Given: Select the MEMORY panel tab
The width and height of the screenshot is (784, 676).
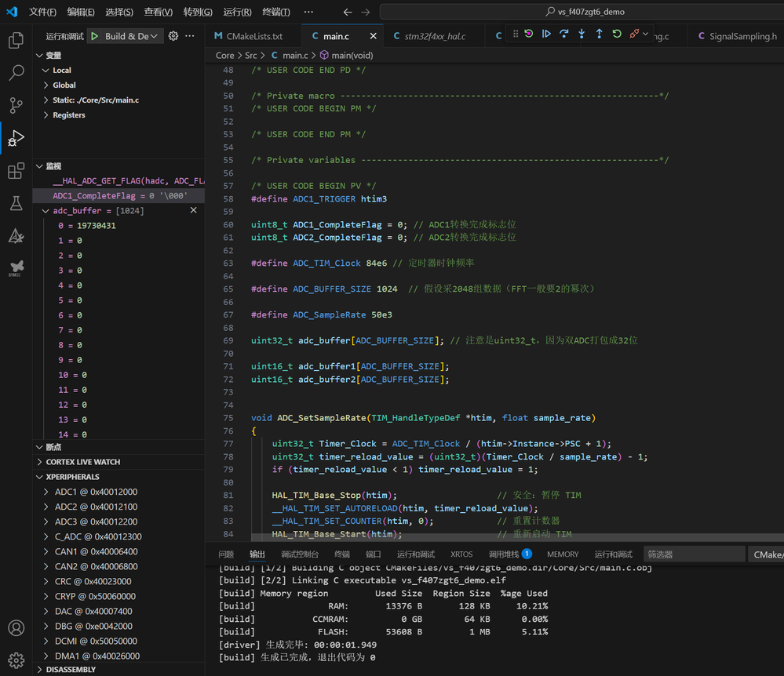Looking at the screenshot, I should click(x=563, y=554).
